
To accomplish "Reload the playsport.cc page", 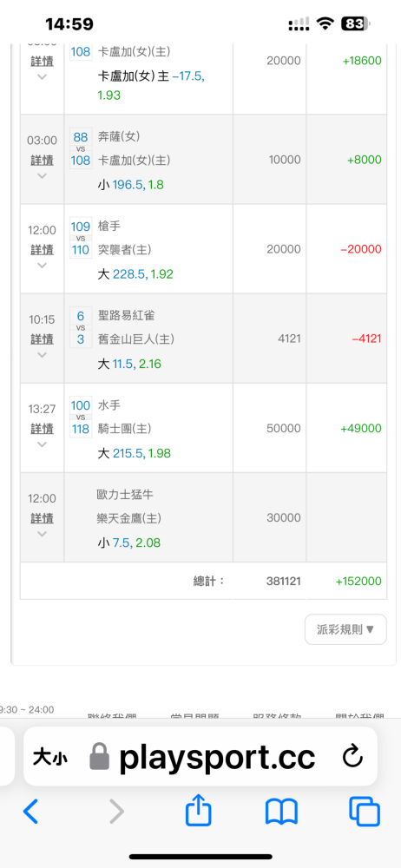I will pyautogui.click(x=352, y=757).
